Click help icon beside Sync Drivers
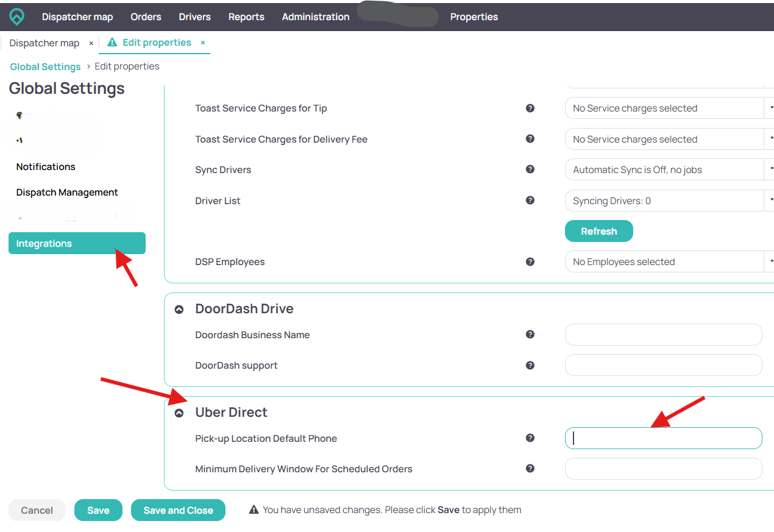Image resolution: width=774 pixels, height=532 pixels. 530,169
